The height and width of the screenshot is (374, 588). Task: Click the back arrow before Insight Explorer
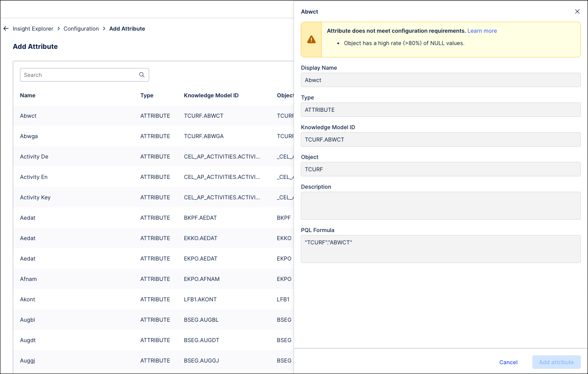[x=6, y=28]
